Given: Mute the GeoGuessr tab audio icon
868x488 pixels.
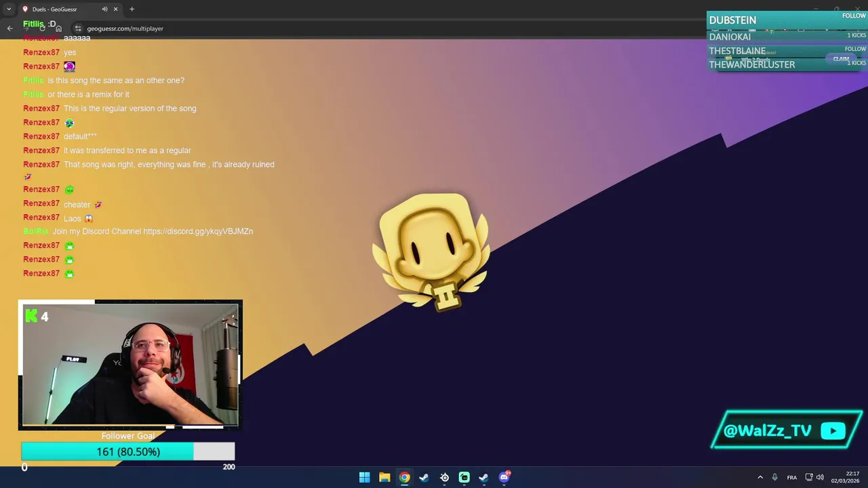Looking at the screenshot, I should coord(104,9).
